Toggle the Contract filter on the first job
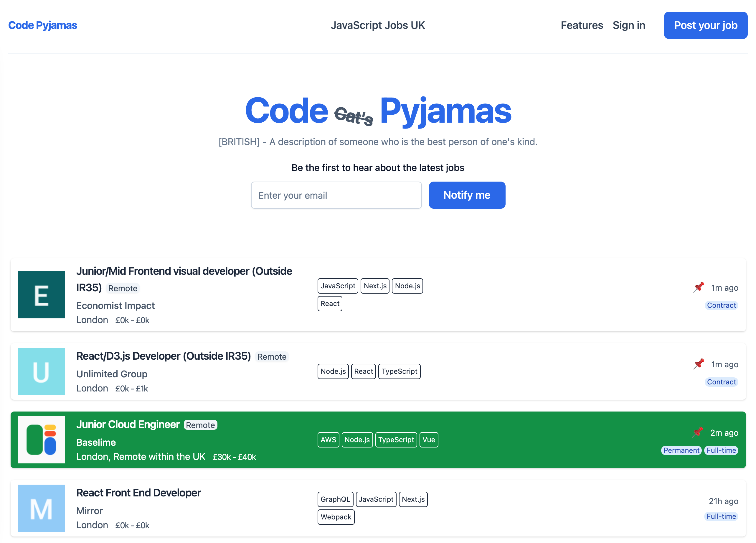Image resolution: width=756 pixels, height=543 pixels. point(721,305)
